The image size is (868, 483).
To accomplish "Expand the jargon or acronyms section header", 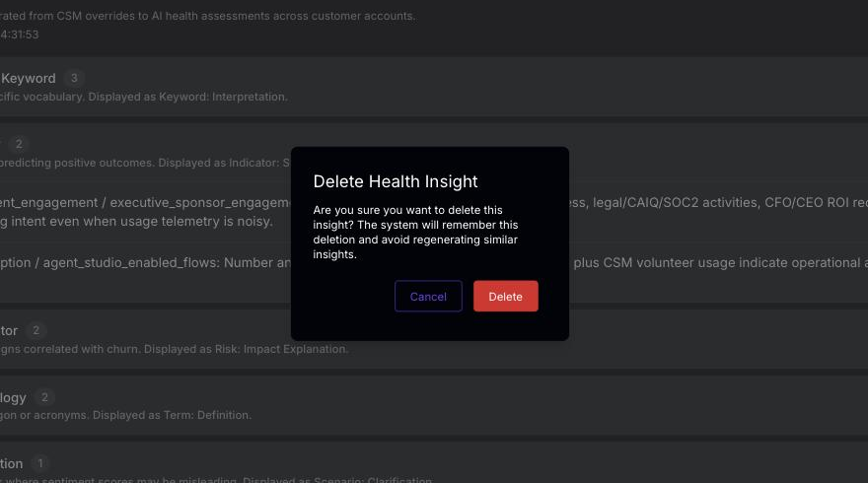I will point(434,405).
